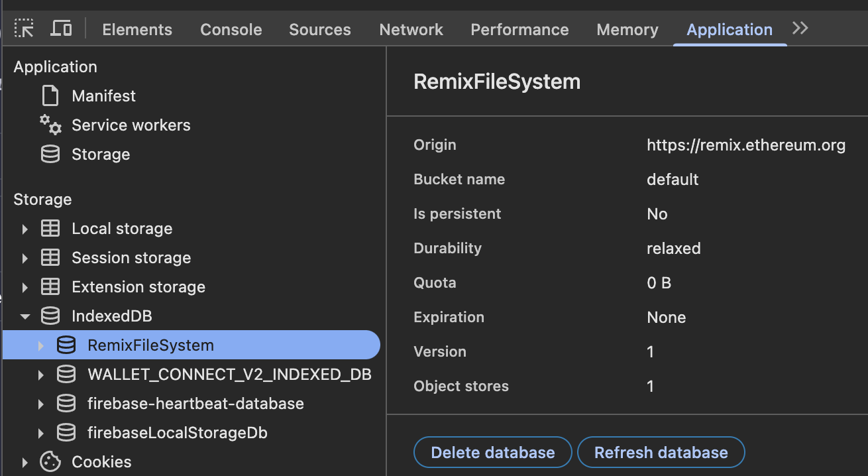Select the WALLET_CONNECT_V2_INDEXED_DB label
Image resolution: width=868 pixels, height=476 pixels.
tap(229, 375)
